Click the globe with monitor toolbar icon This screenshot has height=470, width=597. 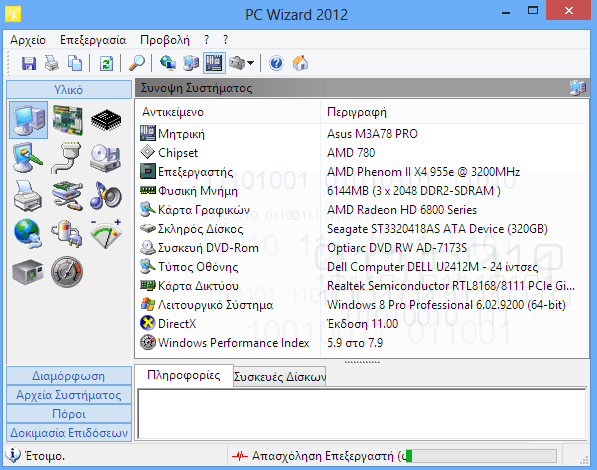[x=168, y=63]
